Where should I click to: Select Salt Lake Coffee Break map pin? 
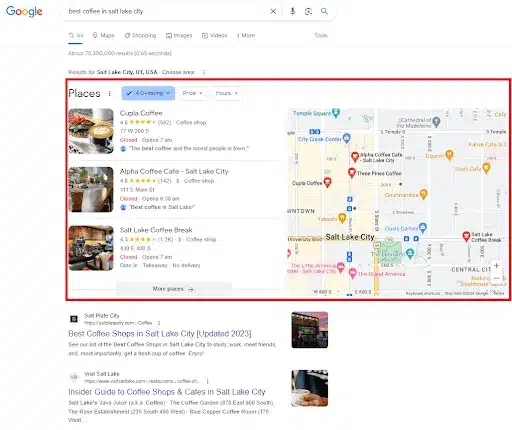click(x=466, y=236)
